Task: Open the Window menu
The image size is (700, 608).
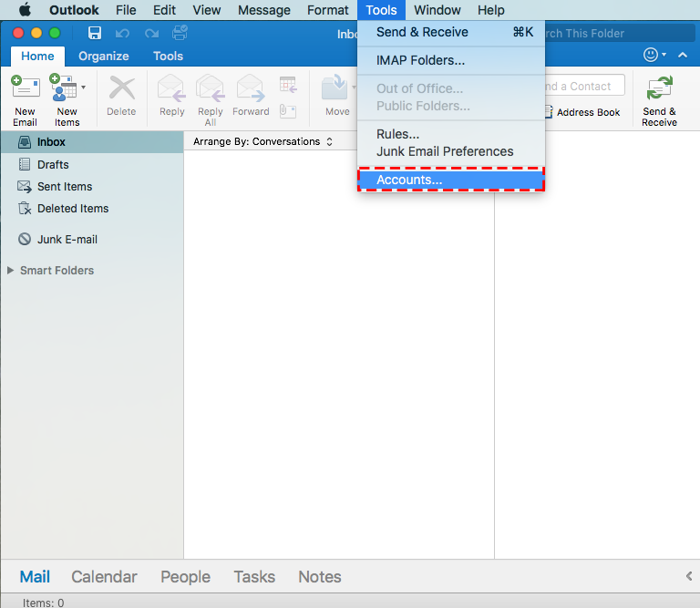Action: pos(437,10)
